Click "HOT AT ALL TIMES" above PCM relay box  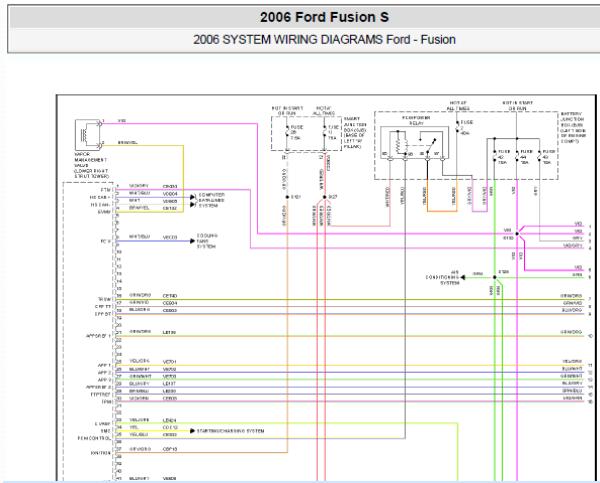pyautogui.click(x=459, y=106)
